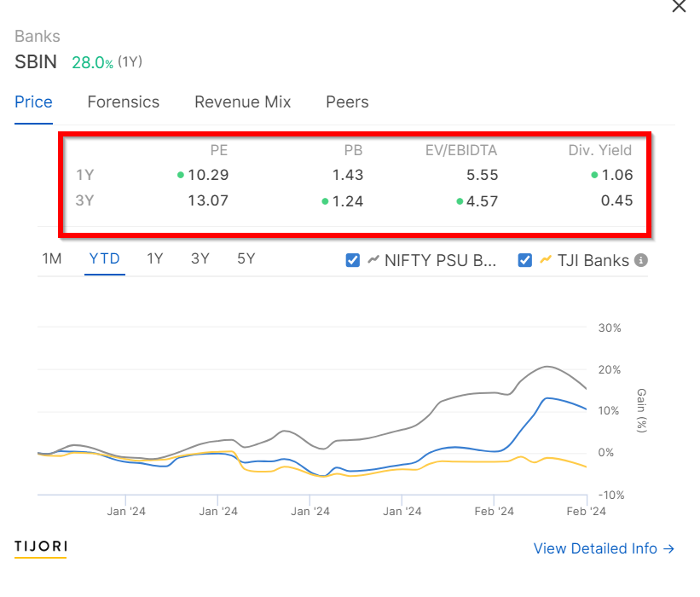This screenshot has height=597, width=700.
Task: Go to the Peers tab
Action: (x=347, y=102)
